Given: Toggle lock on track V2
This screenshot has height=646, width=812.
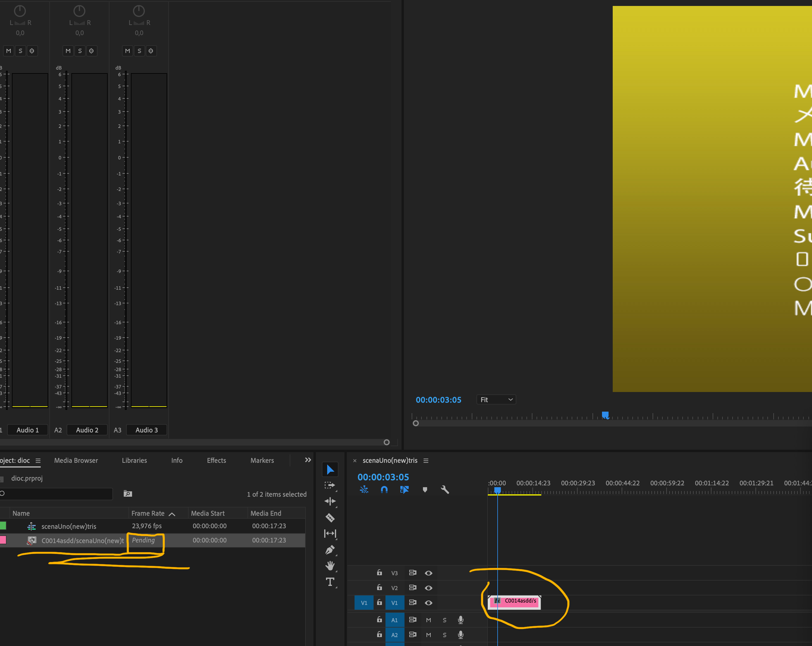Looking at the screenshot, I should coord(379,587).
